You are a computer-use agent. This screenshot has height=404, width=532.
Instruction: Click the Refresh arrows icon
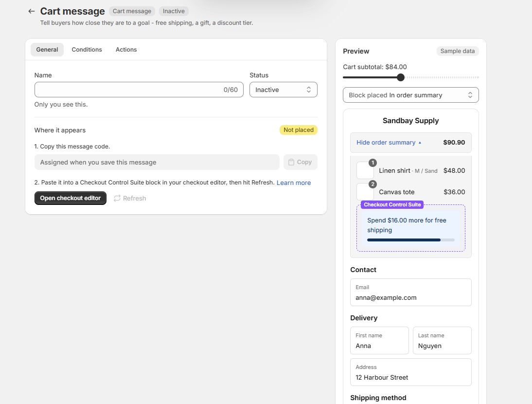pos(117,198)
